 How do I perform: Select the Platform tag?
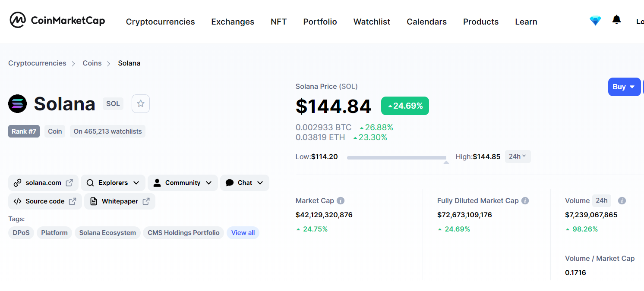tap(54, 233)
